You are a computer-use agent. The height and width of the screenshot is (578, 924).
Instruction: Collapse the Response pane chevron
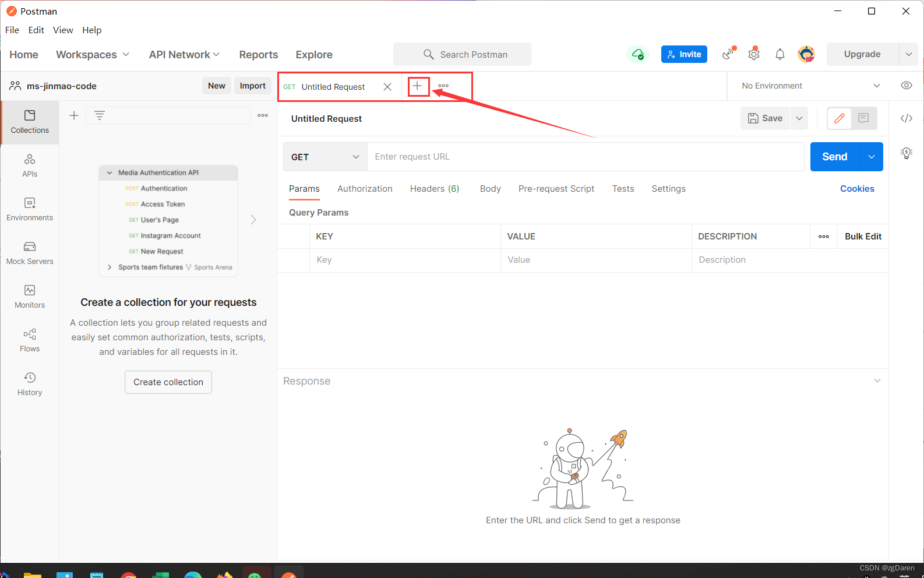[877, 380]
